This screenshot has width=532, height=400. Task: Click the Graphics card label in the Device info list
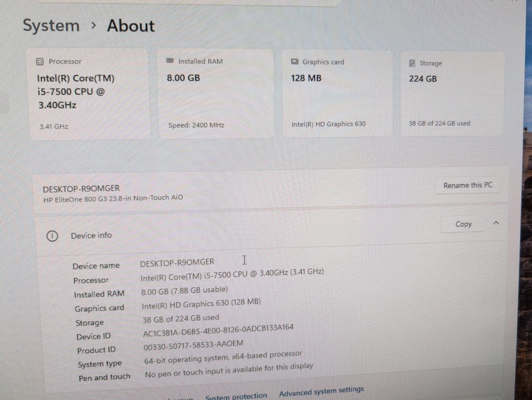99,308
